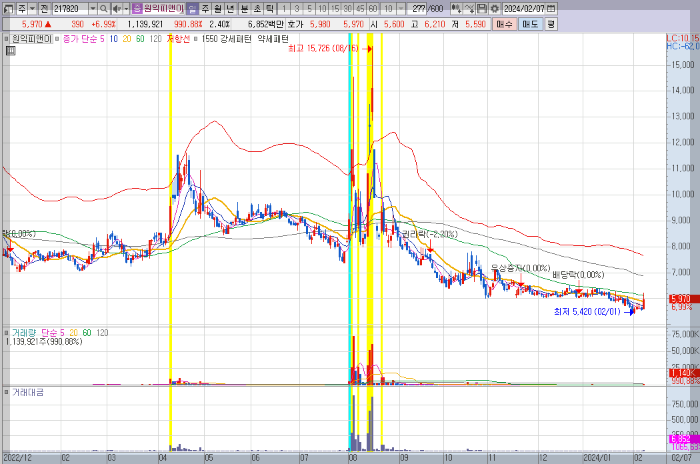The height and width of the screenshot is (464, 700).
Task: Select the 월 monthly period toggle
Action: point(218,8)
